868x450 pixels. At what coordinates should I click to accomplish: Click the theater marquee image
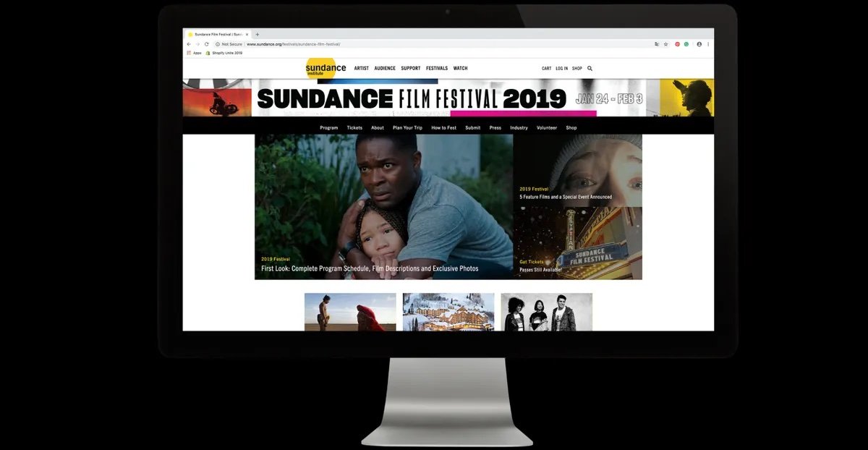pos(578,243)
